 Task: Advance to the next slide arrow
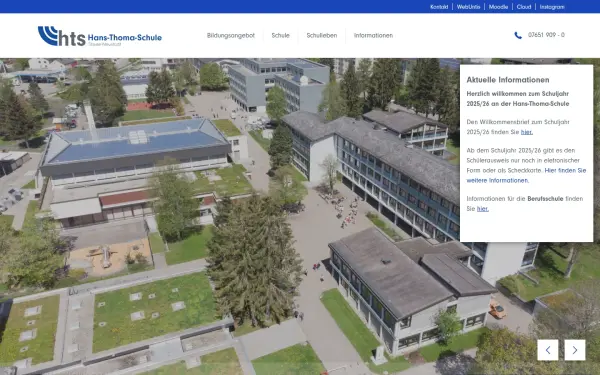(575, 350)
